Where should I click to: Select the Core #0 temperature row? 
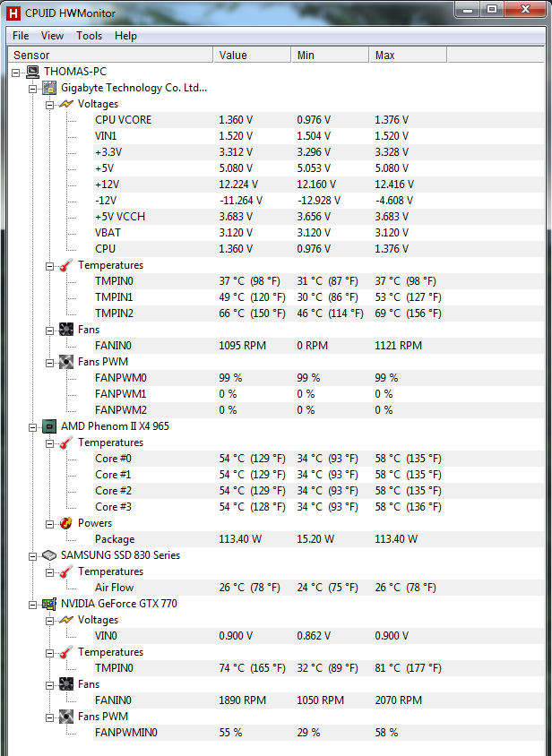tap(318, 459)
